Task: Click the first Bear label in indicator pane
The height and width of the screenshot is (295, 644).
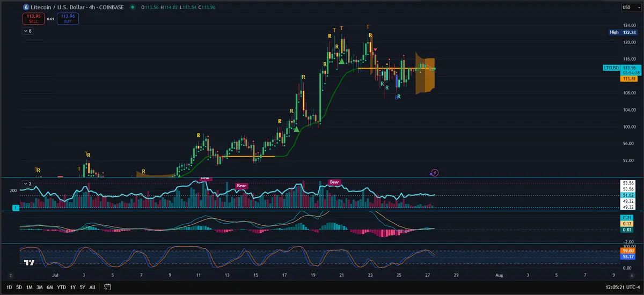Action: pos(205,178)
